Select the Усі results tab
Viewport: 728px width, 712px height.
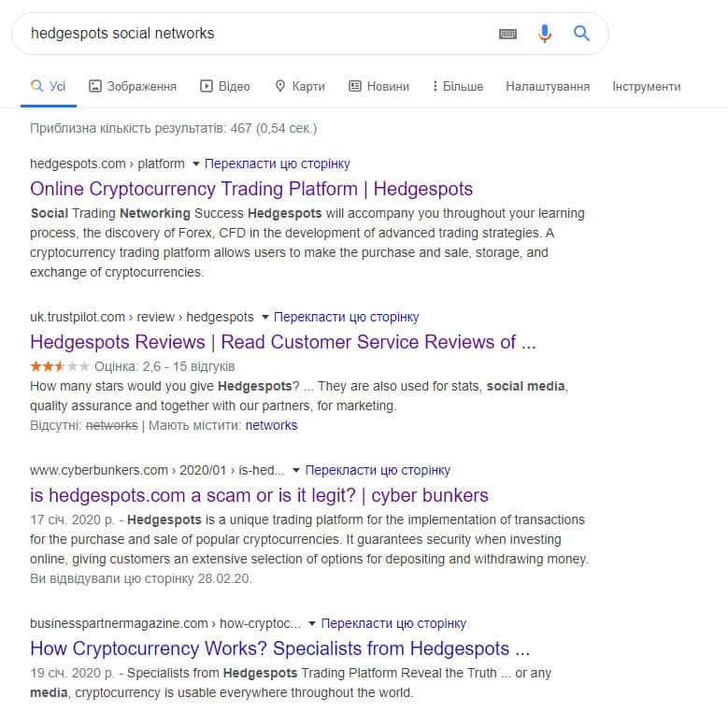tap(49, 86)
